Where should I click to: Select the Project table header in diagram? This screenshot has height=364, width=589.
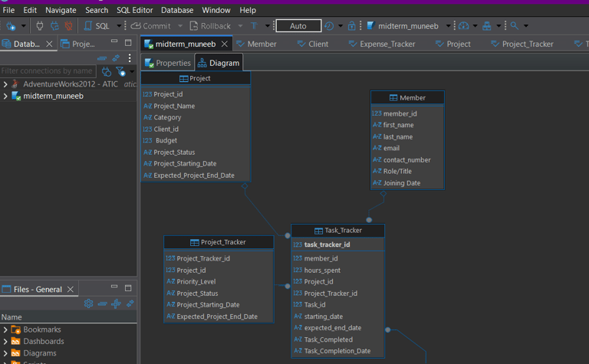pos(196,78)
